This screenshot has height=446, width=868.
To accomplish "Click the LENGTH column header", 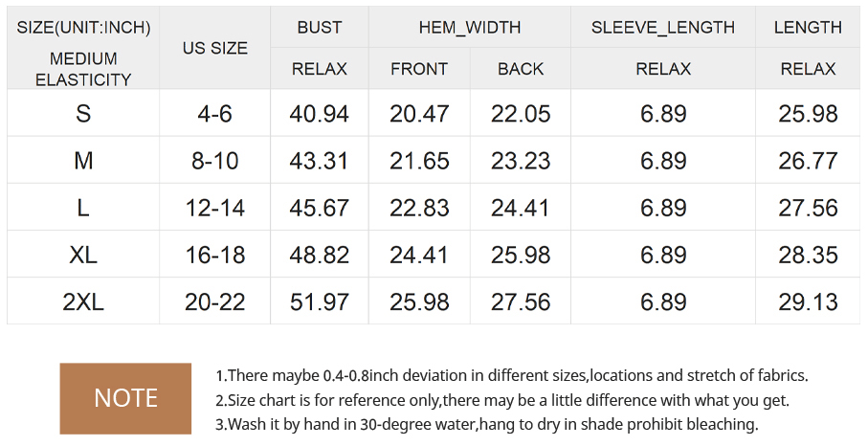I will pos(808,28).
